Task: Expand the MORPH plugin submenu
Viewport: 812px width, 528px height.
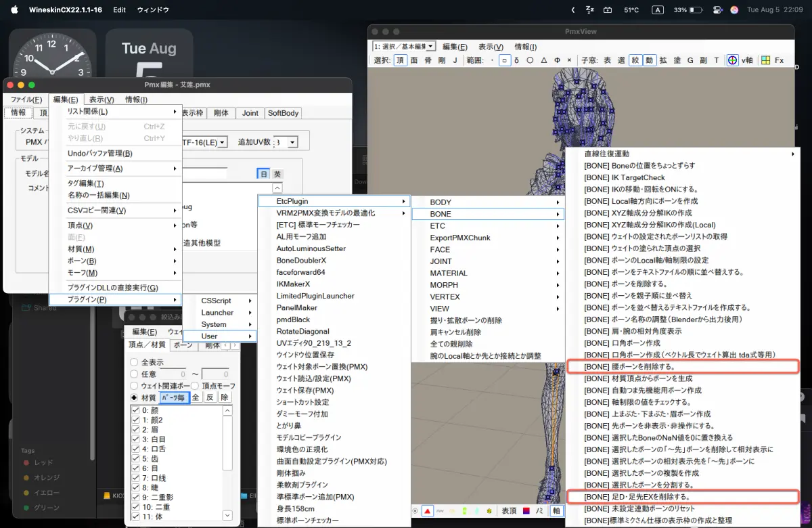Action: click(x=487, y=285)
